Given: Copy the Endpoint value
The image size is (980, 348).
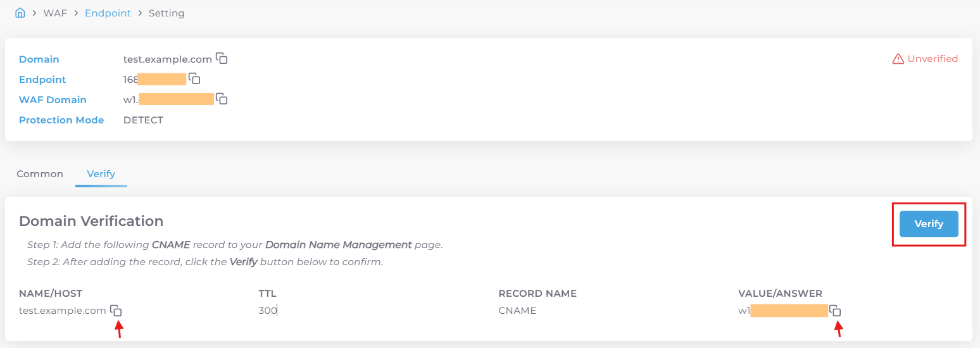Looking at the screenshot, I should coord(194,78).
